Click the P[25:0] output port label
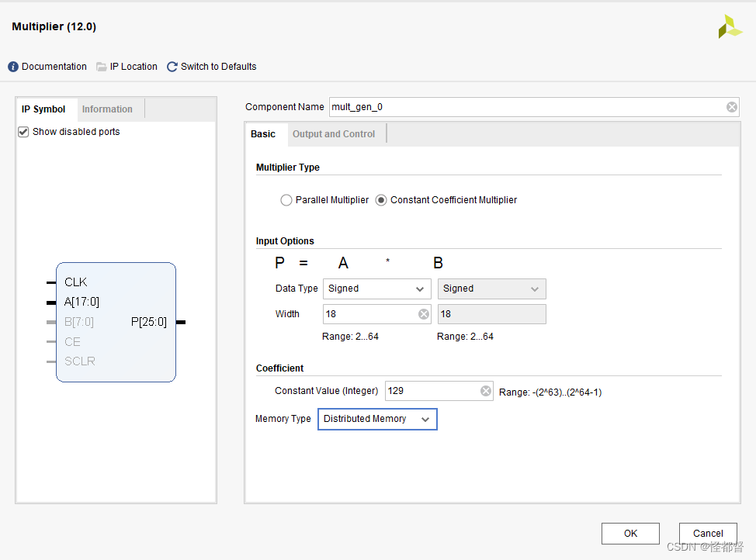 (x=149, y=322)
